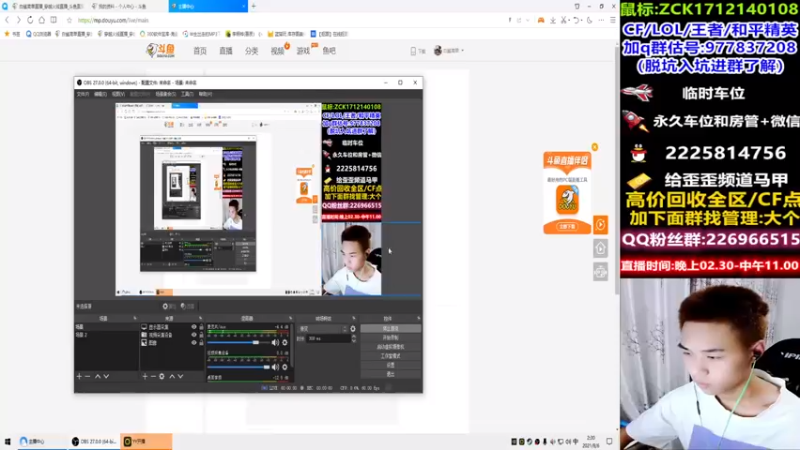Viewport: 800px width, 450px height.
Task: Toggle visibility of the 显示器采集 source
Action: (194, 327)
